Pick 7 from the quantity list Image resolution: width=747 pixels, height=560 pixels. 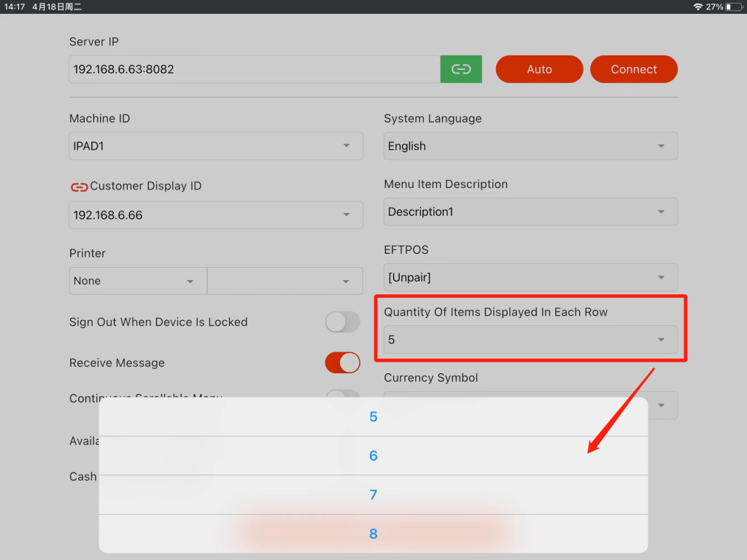373,495
